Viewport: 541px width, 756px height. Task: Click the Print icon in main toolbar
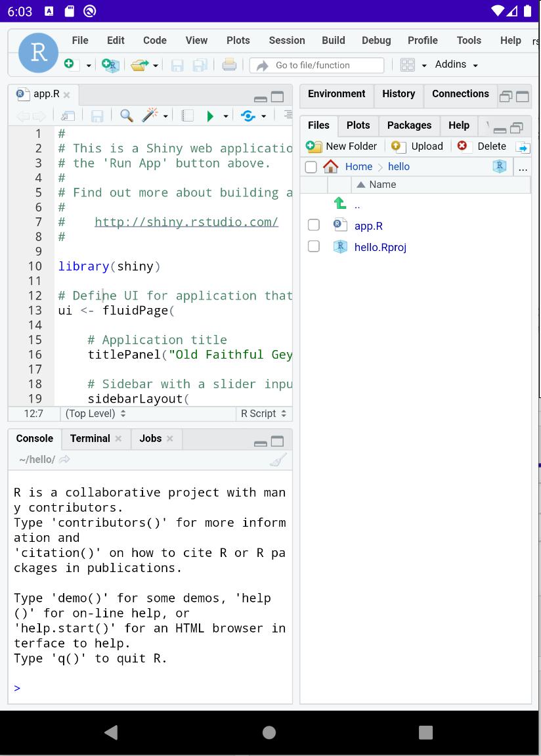229,64
